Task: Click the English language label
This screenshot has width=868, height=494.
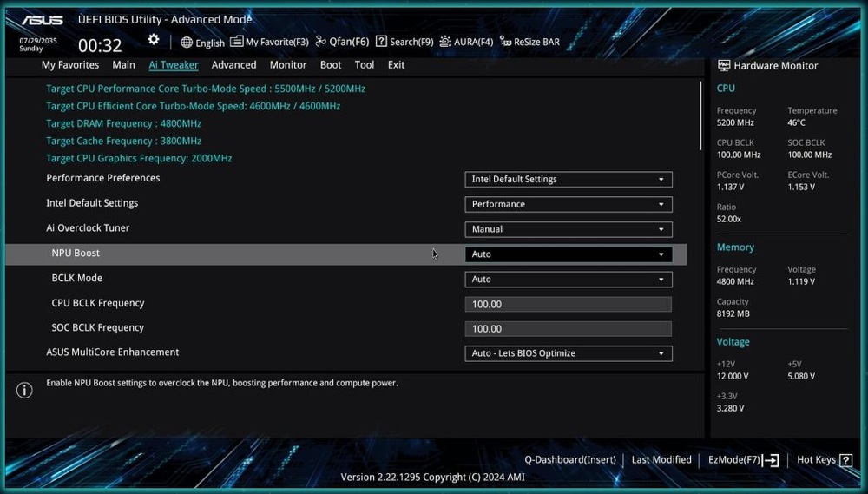Action: 210,43
